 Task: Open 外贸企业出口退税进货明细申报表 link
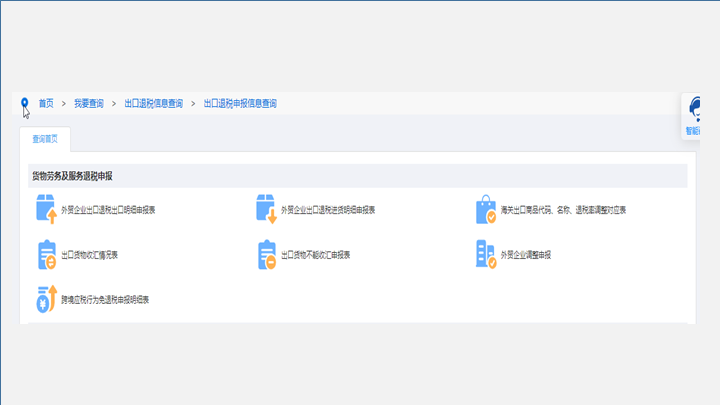click(328, 210)
